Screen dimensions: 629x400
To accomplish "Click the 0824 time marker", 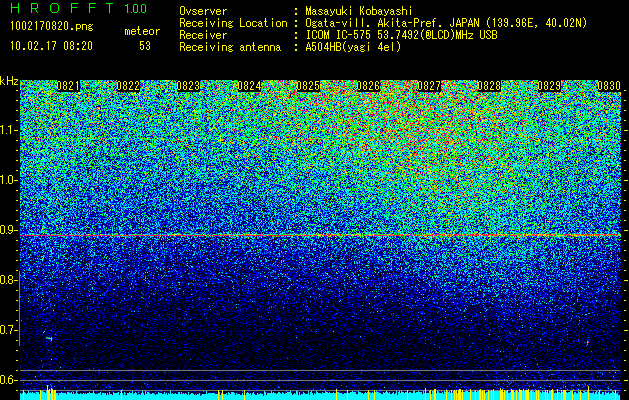I will [x=249, y=86].
